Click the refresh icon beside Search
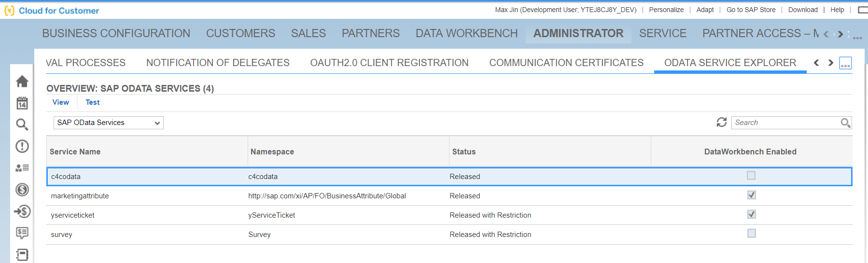This screenshot has height=263, width=868. pyautogui.click(x=722, y=123)
